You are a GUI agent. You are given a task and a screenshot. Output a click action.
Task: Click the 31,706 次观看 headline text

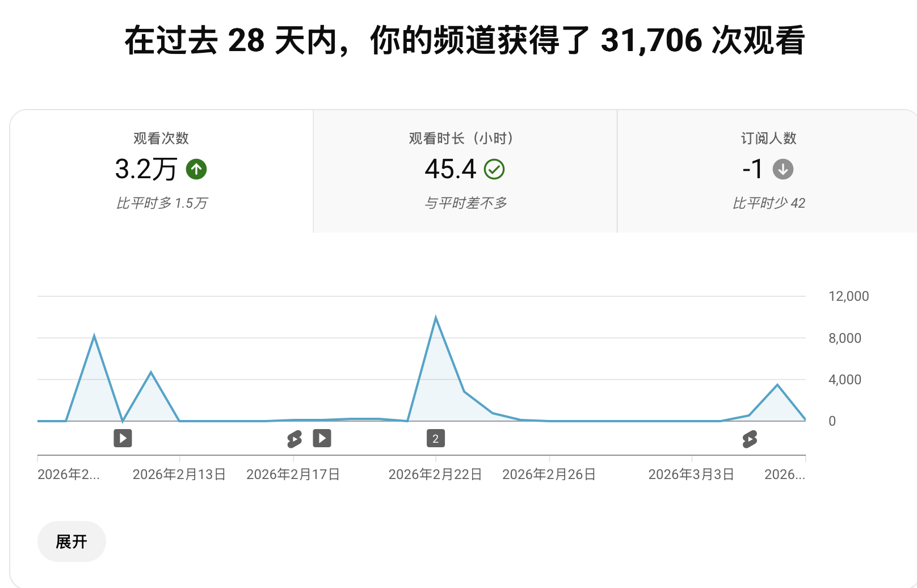coord(703,40)
